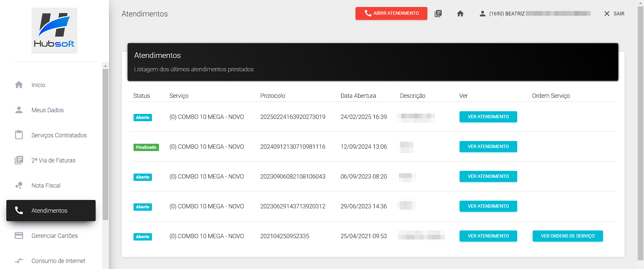
Task: View atendimento for protocol 20250224163920273019
Action: (488, 117)
